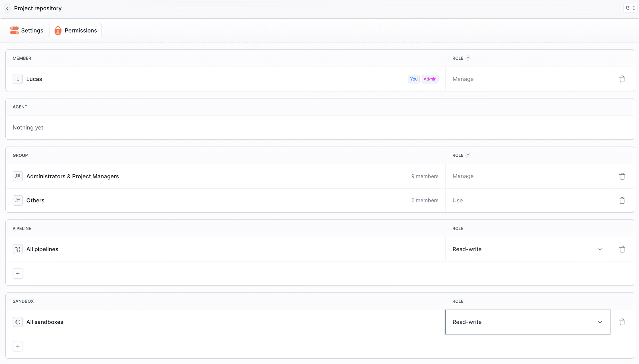Screen dimensions: 639x364
Task: Open the Settings tab
Action: click(x=27, y=31)
